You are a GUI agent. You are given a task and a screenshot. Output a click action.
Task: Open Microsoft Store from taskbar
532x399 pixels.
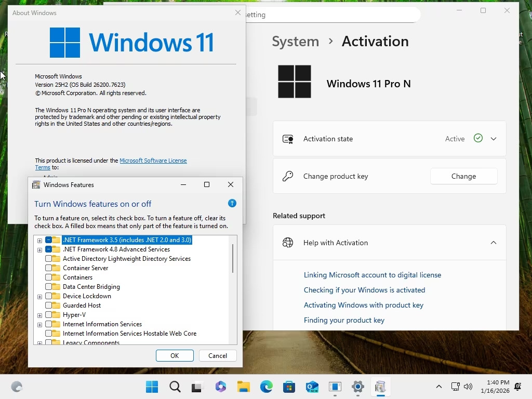click(289, 387)
